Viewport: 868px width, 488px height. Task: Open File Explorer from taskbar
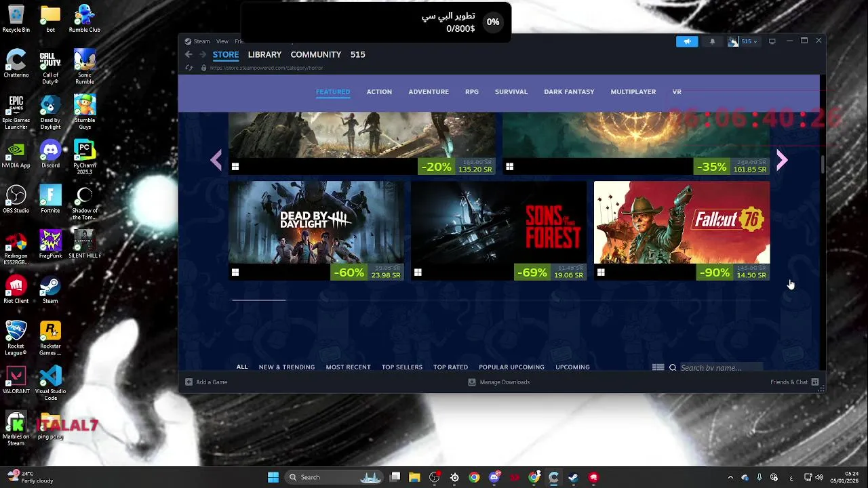(x=414, y=477)
